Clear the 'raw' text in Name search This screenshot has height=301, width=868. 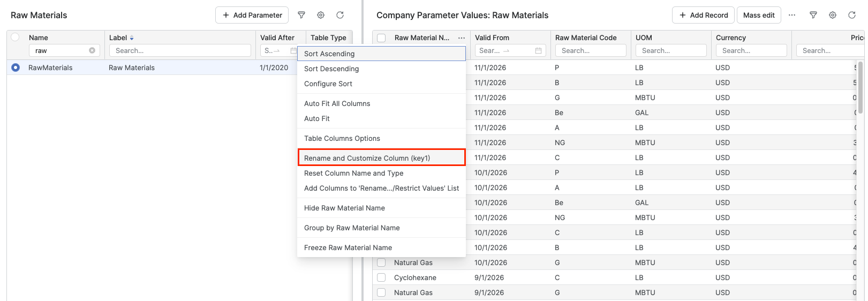pyautogui.click(x=92, y=50)
